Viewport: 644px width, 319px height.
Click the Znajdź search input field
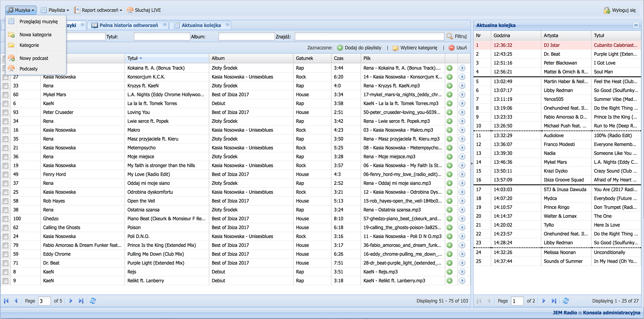pos(369,36)
